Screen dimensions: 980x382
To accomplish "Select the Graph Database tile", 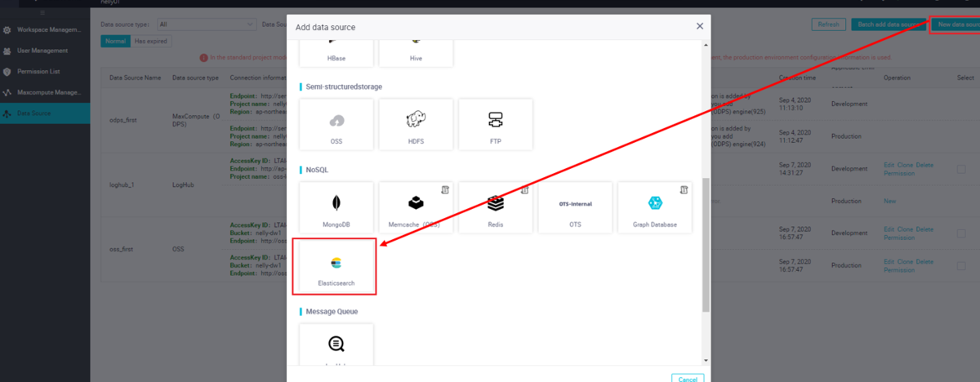I will [654, 207].
